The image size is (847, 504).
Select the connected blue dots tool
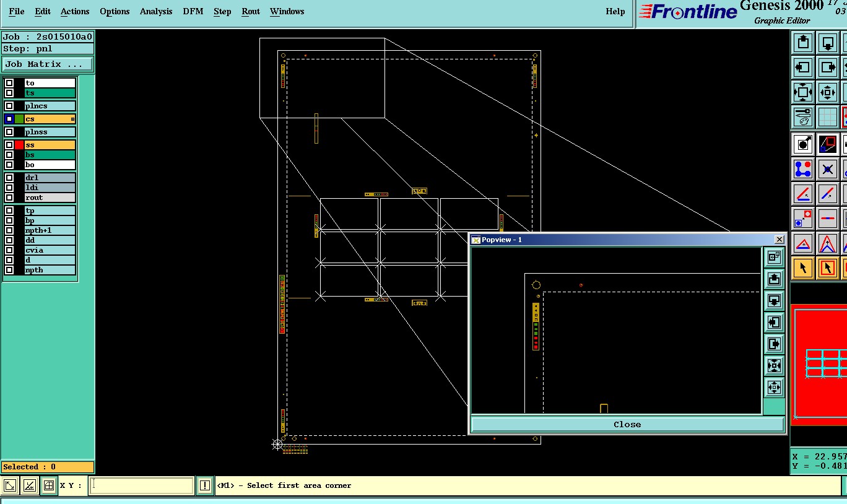pyautogui.click(x=803, y=169)
